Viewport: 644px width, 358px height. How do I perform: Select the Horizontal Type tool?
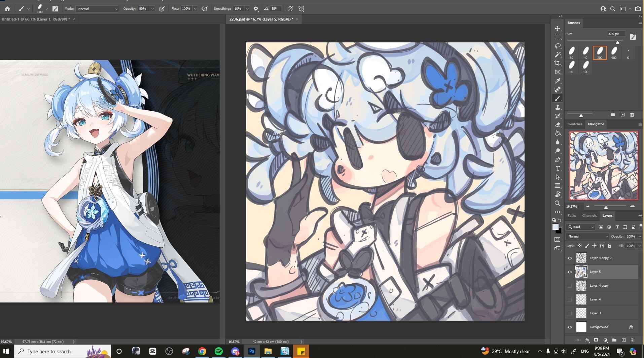point(558,168)
